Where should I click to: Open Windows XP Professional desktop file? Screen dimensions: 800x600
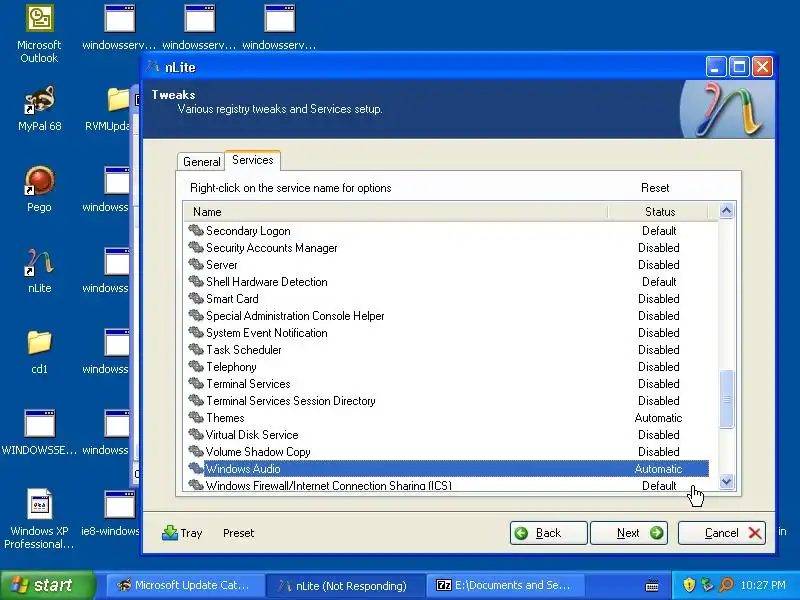(39, 519)
